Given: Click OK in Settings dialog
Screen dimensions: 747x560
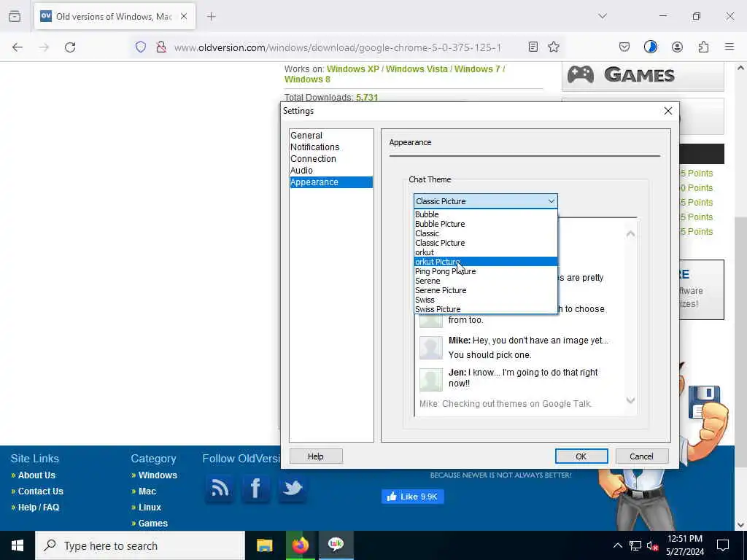Looking at the screenshot, I should [581, 456].
